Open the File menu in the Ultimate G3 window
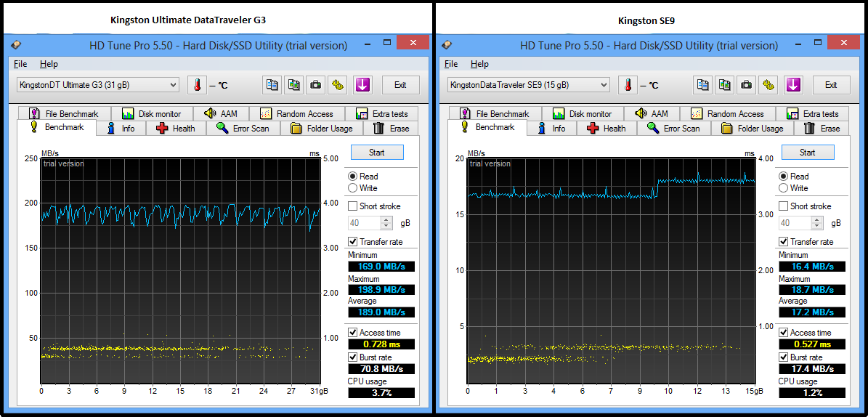This screenshot has height=417, width=868. point(20,64)
